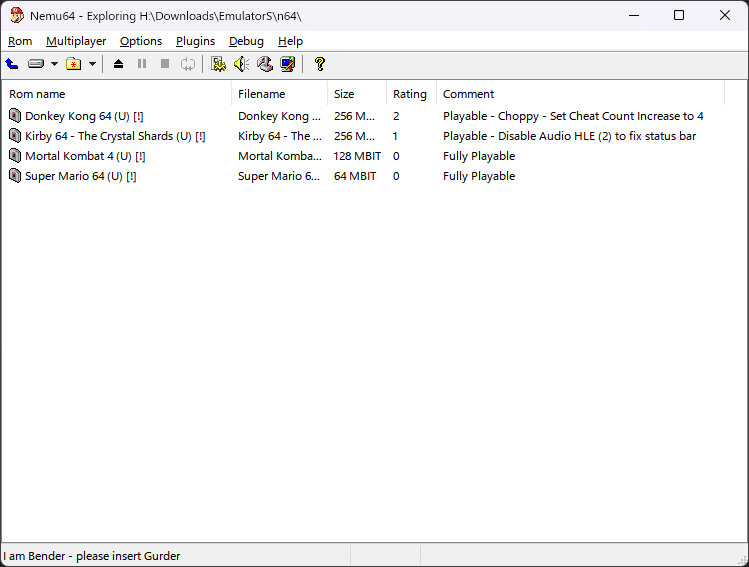Maximize the Nemu64 window
Screen dimensions: 749x567
pyautogui.click(x=679, y=15)
